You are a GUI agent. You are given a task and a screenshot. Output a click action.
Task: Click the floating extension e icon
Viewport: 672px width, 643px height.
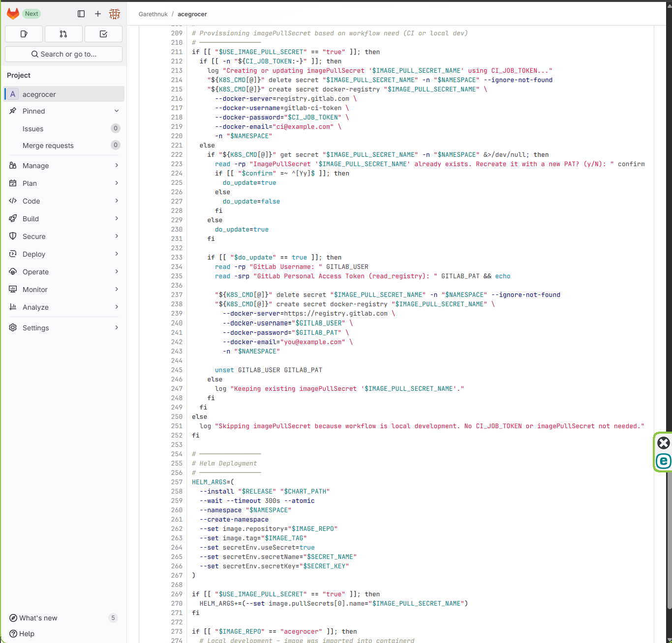point(664,461)
